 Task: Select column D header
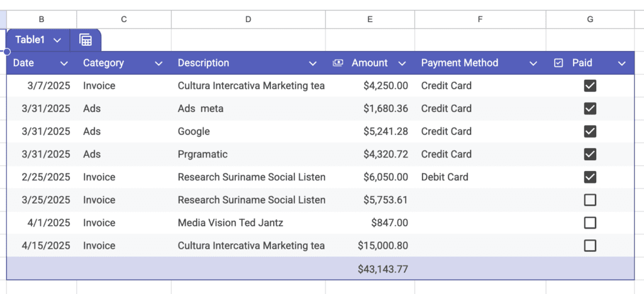point(248,19)
